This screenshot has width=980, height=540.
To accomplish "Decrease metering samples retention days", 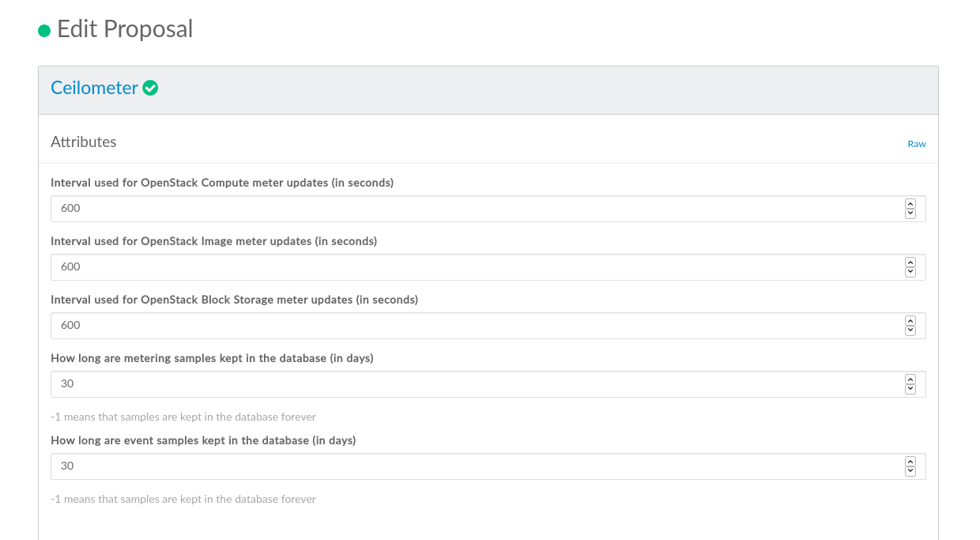I will click(x=910, y=389).
